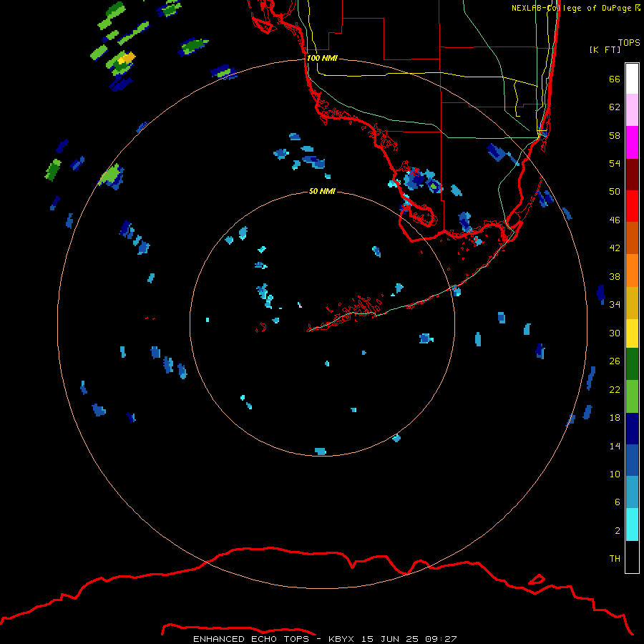
Task: Select the cyan legend swatch
Action: click(632, 525)
